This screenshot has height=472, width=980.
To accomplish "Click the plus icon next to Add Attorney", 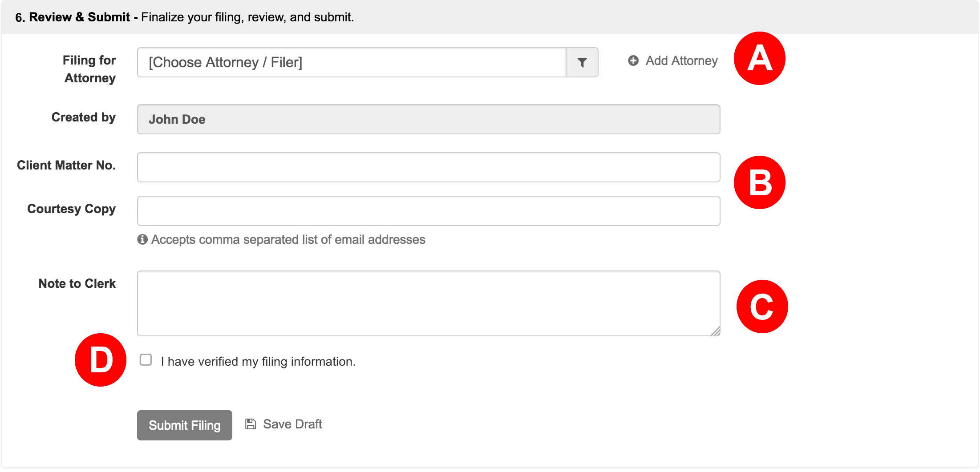I will (x=633, y=61).
